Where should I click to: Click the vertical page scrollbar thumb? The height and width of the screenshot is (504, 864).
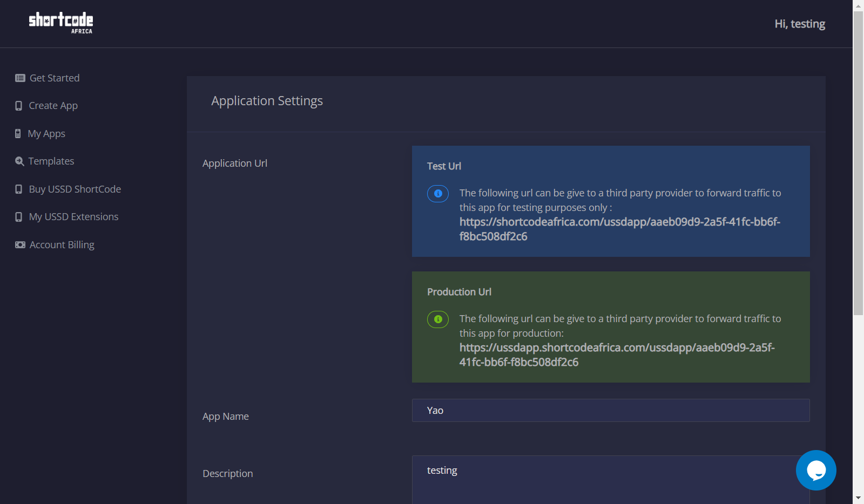(x=858, y=163)
